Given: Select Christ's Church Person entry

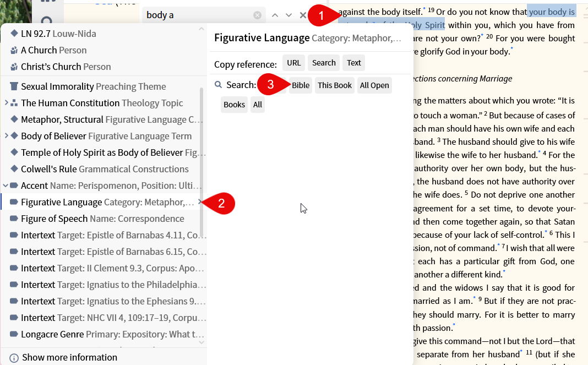Looking at the screenshot, I should (x=104, y=67).
